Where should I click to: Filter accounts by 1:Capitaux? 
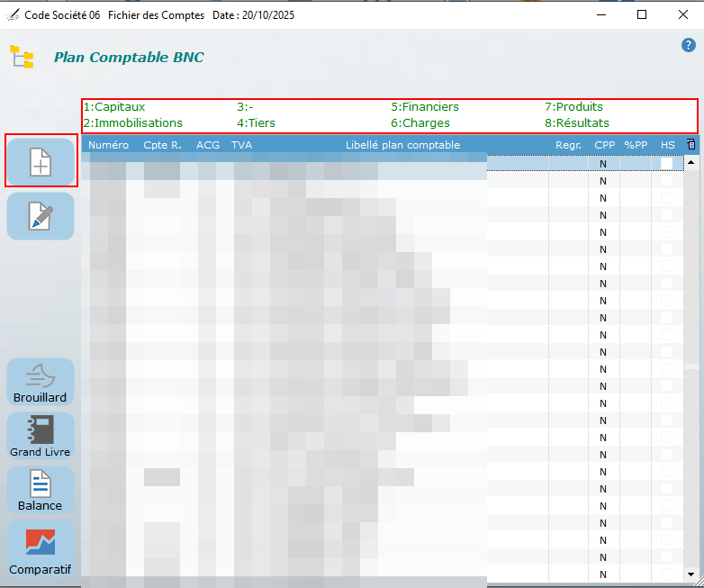point(114,107)
